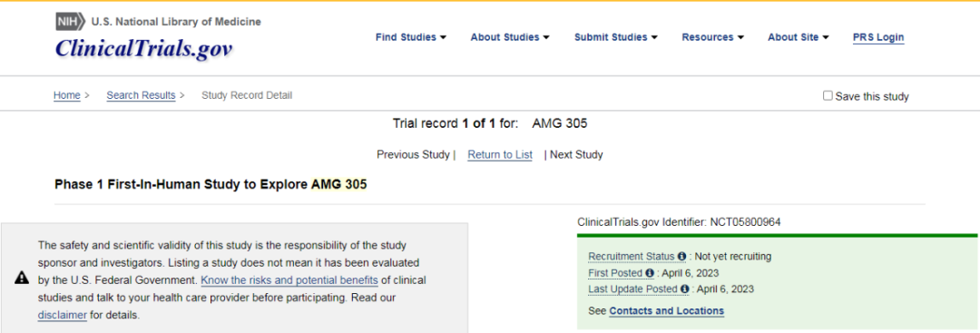Click the Study Record Detail breadcrumb text

(247, 95)
